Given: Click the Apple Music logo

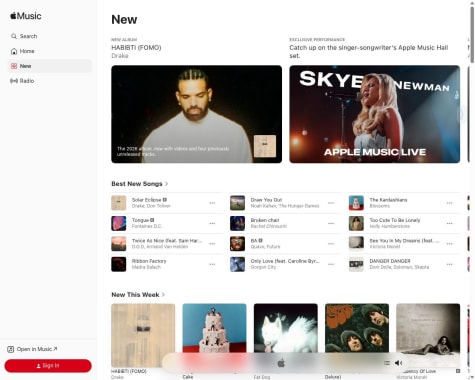Looking at the screenshot, I should 26,16.
